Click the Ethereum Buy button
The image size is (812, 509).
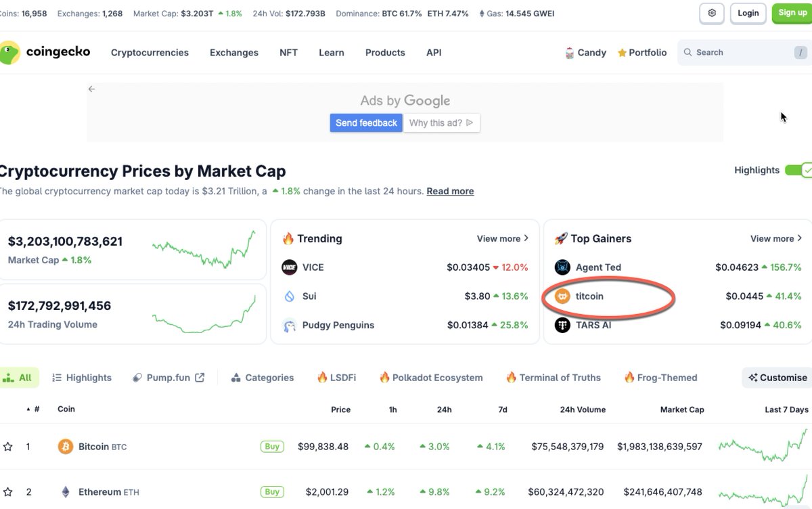(x=272, y=492)
